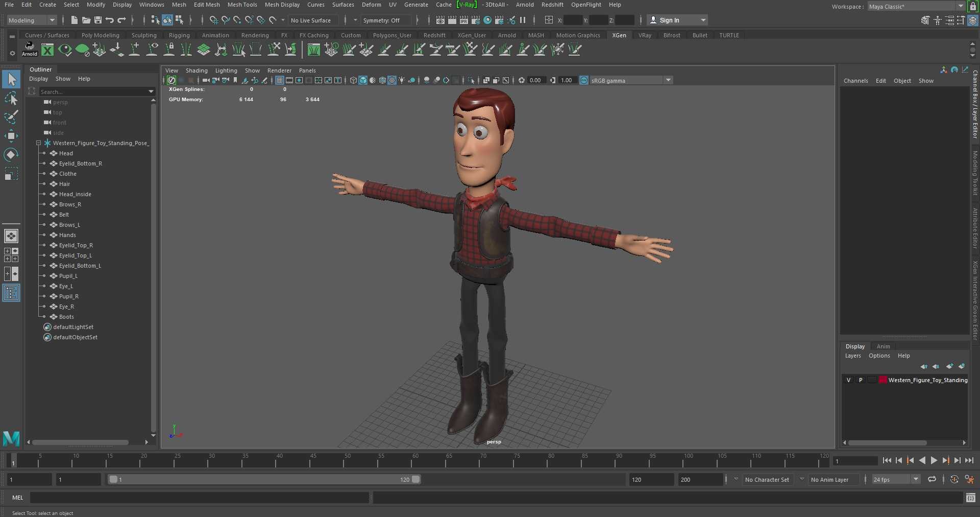Choose the Rotate tool in toolbox
This screenshot has height=517, width=980.
coord(11,154)
